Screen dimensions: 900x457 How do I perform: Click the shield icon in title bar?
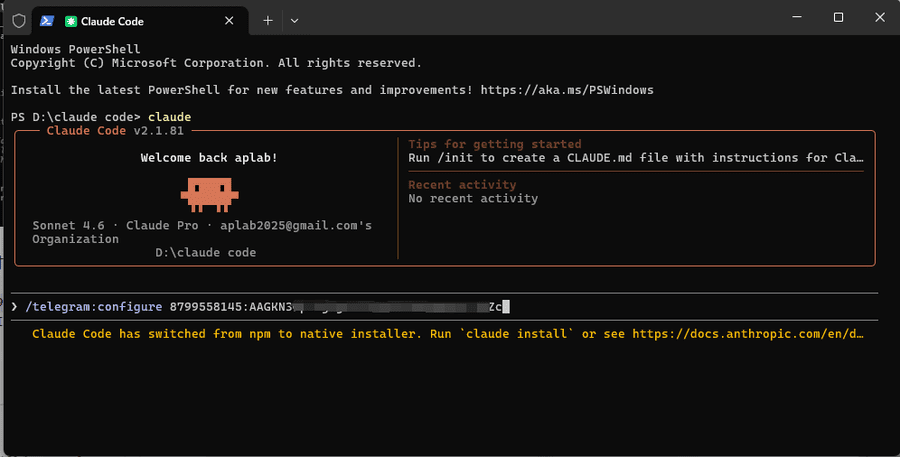tap(19, 21)
